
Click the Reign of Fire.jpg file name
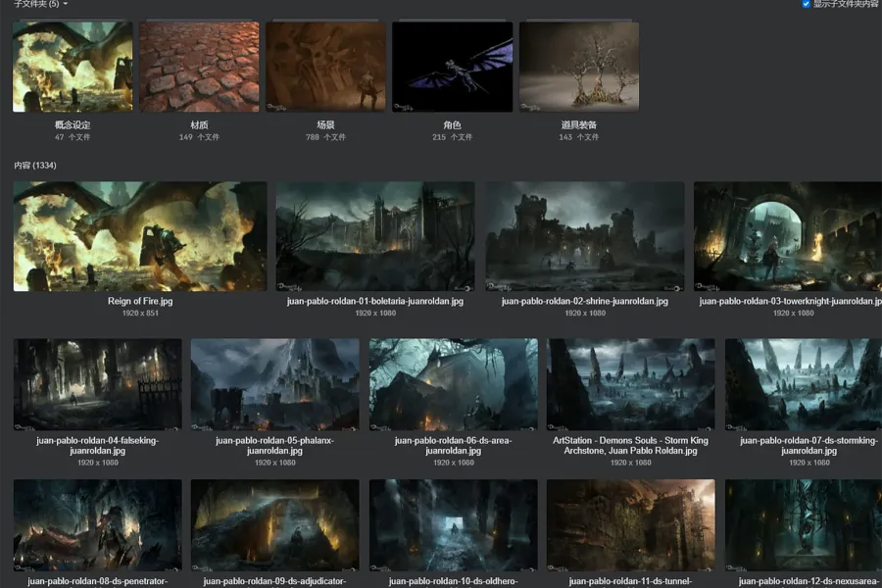pyautogui.click(x=140, y=301)
